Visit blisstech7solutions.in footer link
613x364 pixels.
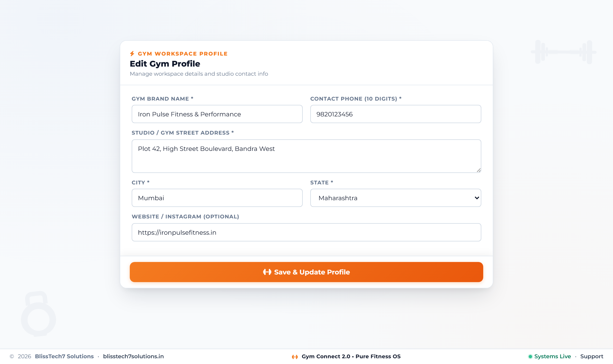click(133, 356)
